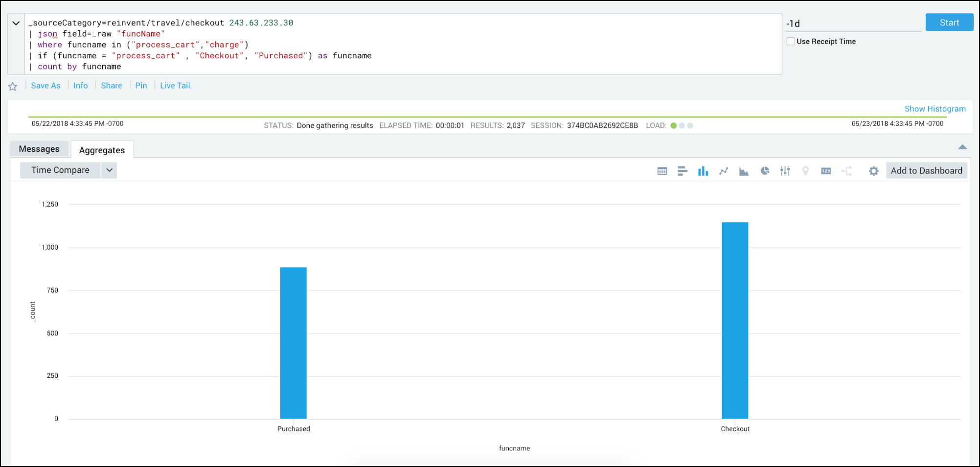This screenshot has width=980, height=467.
Task: Change visualization to line chart
Action: click(724, 171)
